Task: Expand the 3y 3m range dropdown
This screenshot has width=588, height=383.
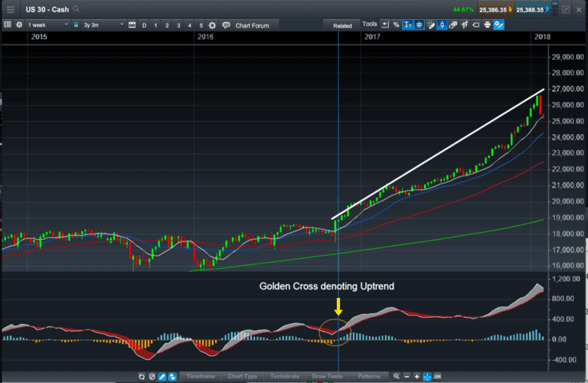Action: [x=101, y=25]
